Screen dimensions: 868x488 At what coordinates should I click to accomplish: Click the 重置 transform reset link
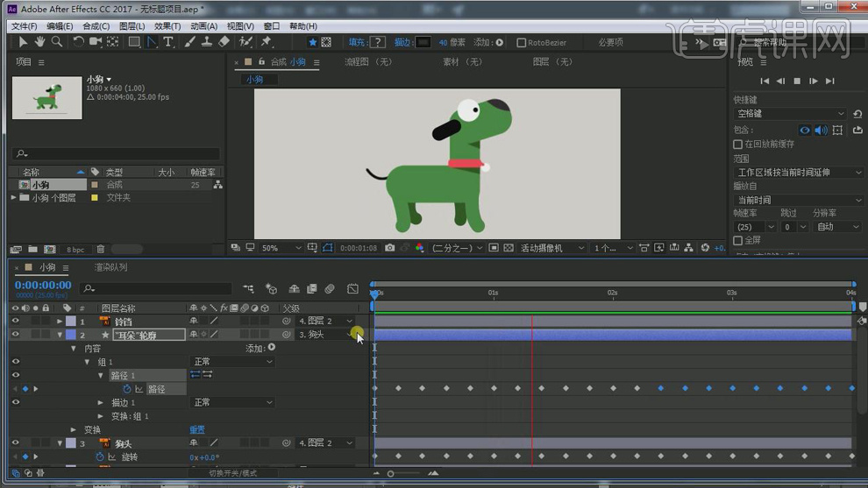197,430
